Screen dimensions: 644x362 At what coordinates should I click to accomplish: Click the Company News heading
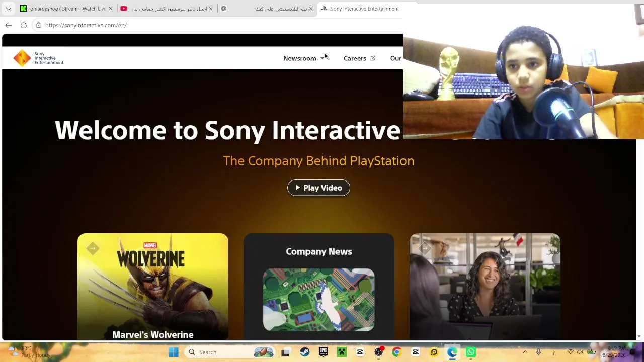319,251
